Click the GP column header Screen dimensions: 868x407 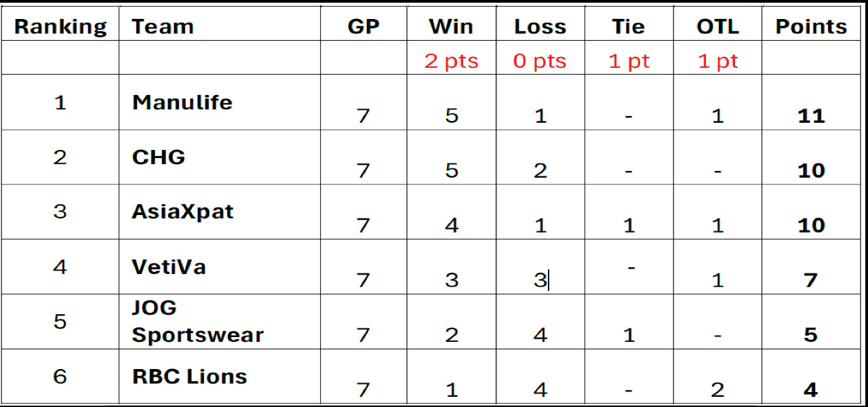point(363,27)
